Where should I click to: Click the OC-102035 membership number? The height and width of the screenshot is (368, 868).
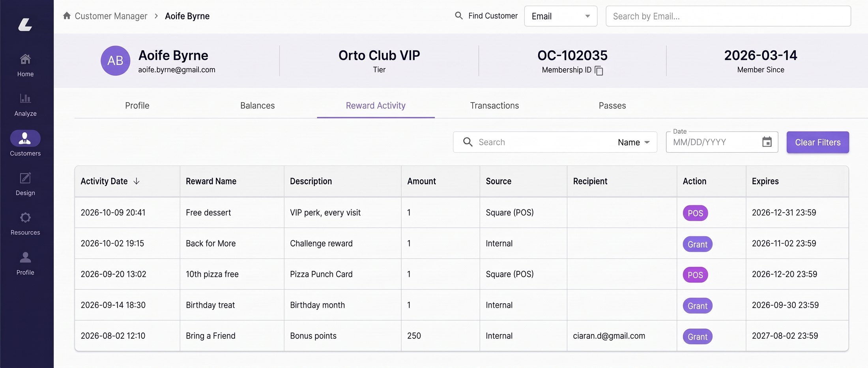point(572,55)
